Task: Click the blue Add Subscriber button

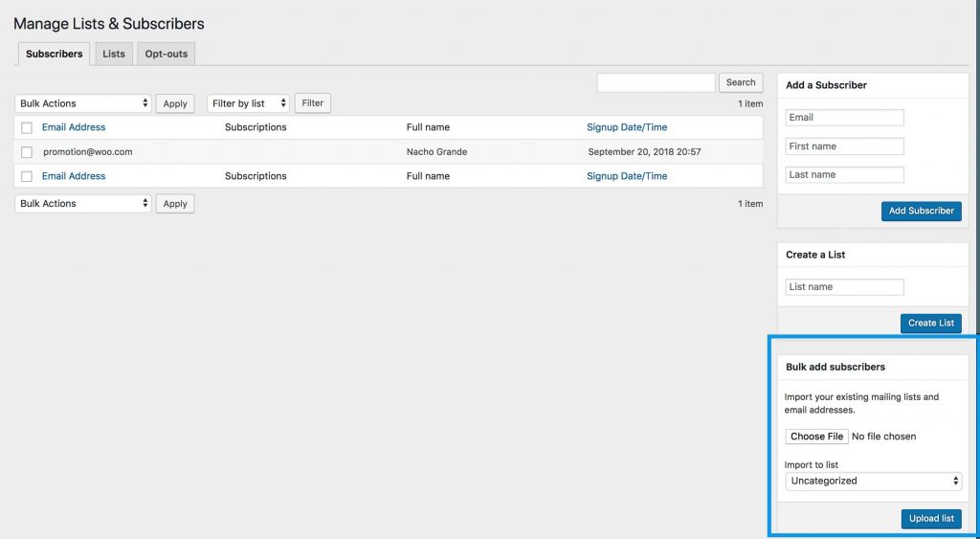Action: (x=921, y=211)
